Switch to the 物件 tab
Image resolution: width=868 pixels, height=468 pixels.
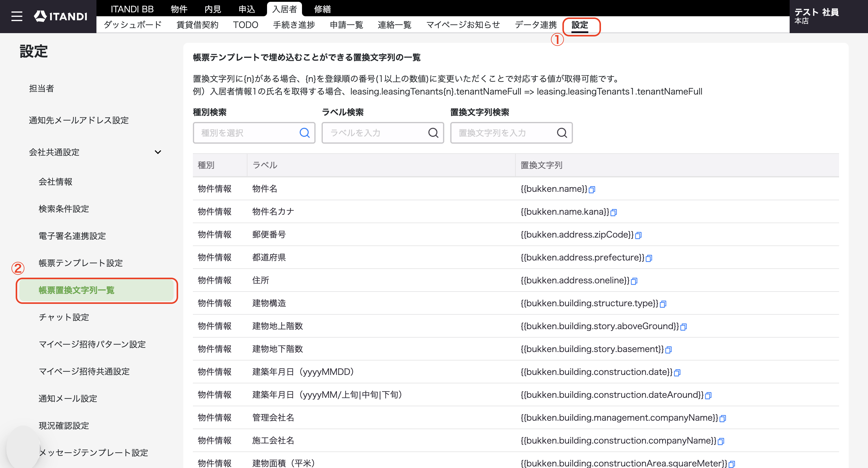(179, 9)
